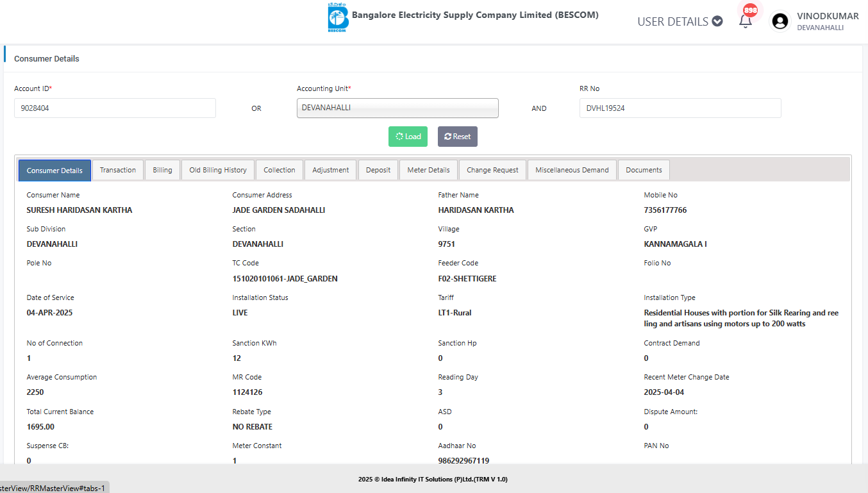868x493 pixels.
Task: Click meter change date 2025-04-04
Action: pos(664,392)
